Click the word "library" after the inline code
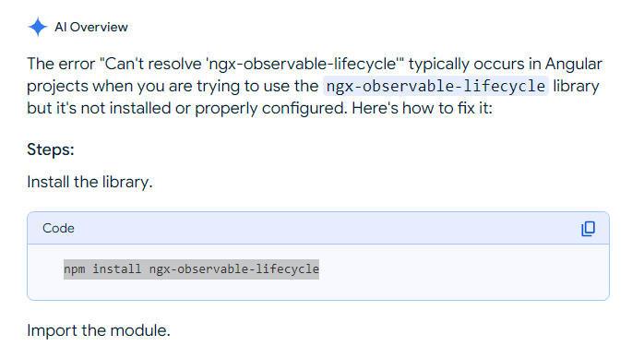644x346 pixels. click(576, 87)
